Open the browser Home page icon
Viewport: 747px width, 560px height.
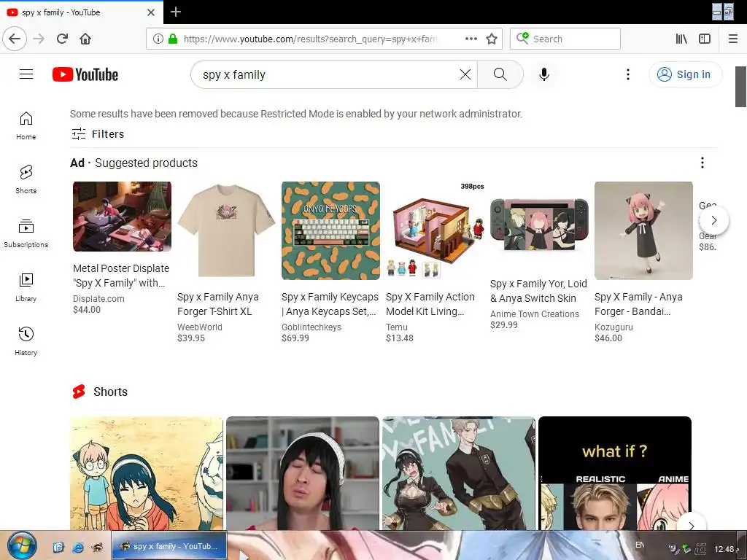85,39
